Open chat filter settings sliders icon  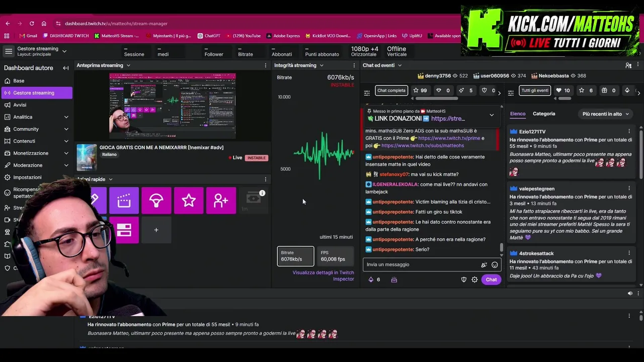pos(367,93)
